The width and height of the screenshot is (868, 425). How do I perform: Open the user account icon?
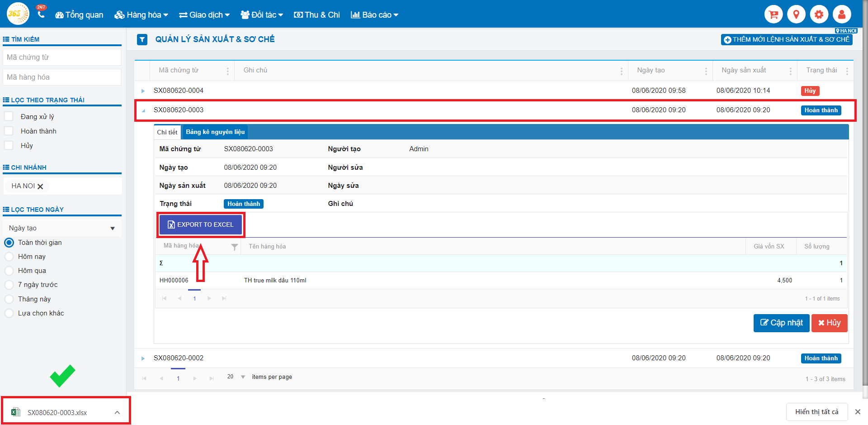(x=842, y=14)
